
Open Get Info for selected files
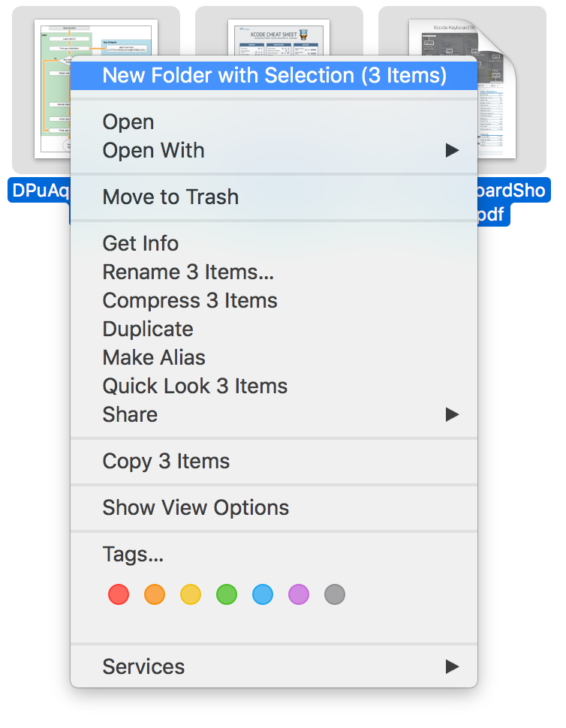click(140, 244)
